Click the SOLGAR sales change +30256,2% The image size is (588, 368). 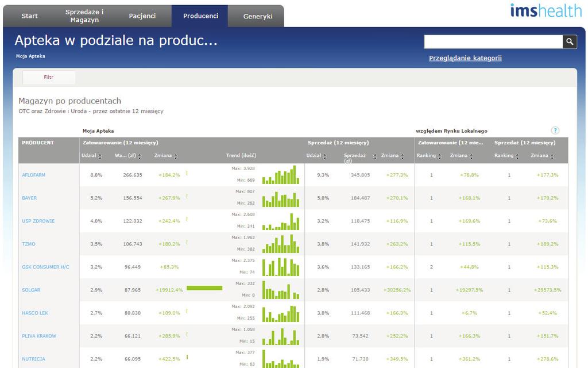tap(397, 290)
